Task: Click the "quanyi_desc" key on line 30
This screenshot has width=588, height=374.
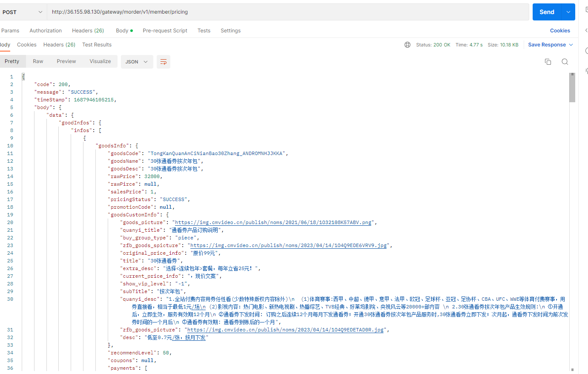Action: [x=140, y=299]
